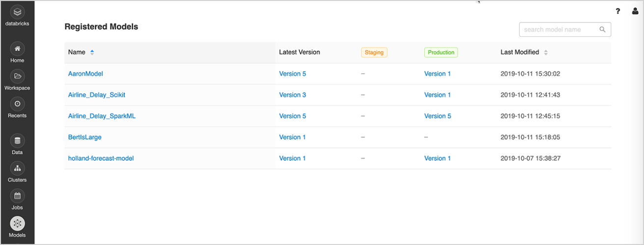Click the Production tag header

(x=441, y=52)
